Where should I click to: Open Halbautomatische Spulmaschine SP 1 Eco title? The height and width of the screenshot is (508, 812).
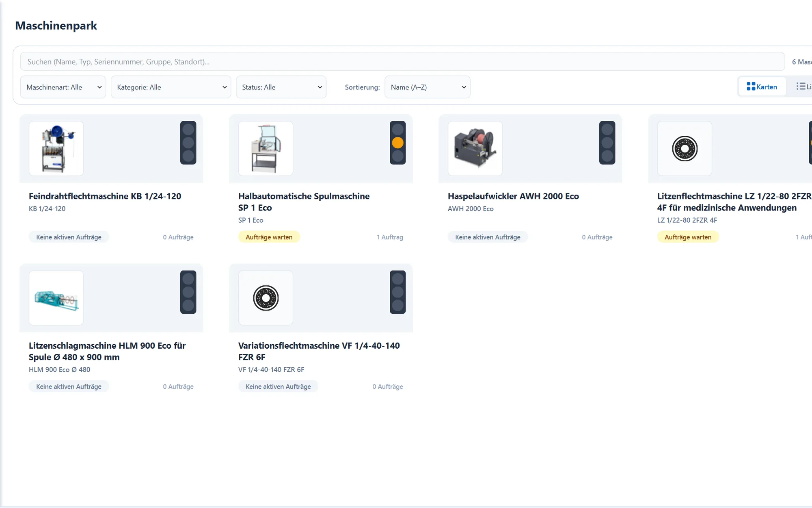(304, 202)
